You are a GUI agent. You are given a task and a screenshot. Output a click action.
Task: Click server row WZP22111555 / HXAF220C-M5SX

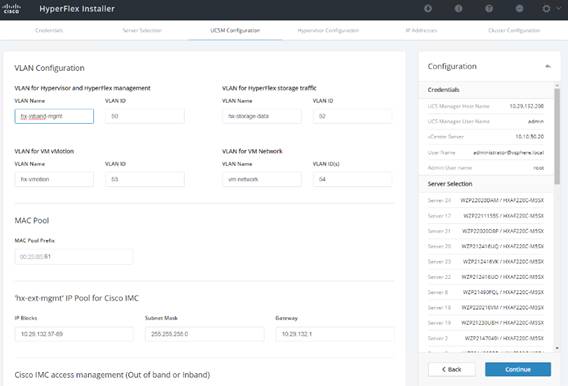486,216
